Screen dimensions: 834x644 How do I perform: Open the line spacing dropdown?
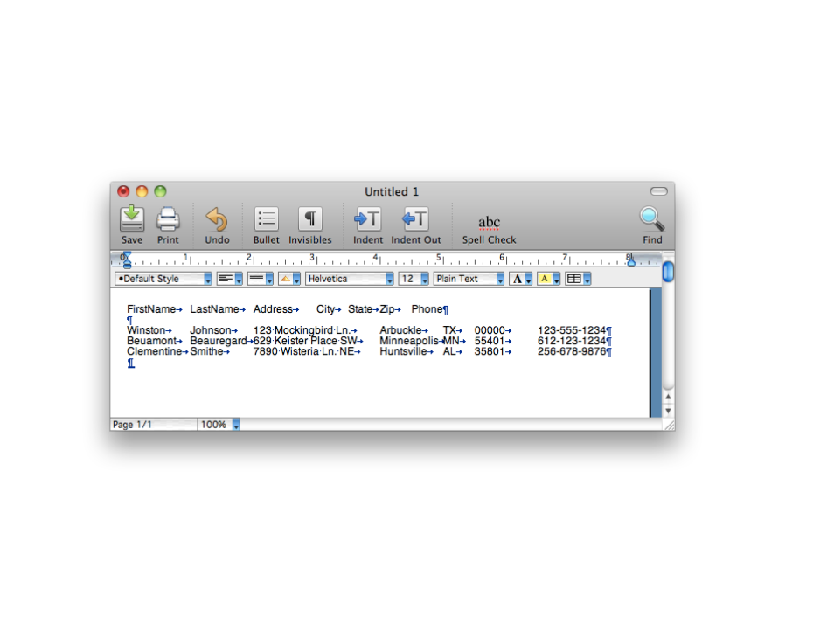(x=261, y=279)
